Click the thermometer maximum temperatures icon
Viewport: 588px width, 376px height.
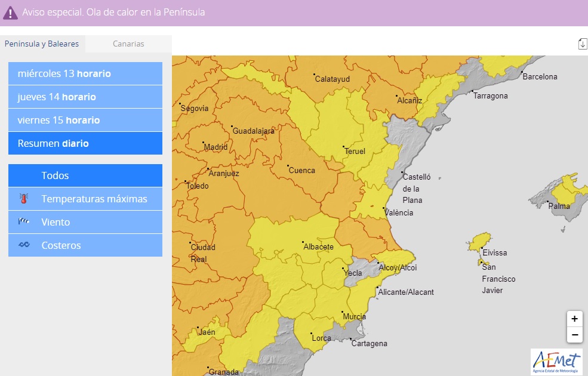point(24,199)
